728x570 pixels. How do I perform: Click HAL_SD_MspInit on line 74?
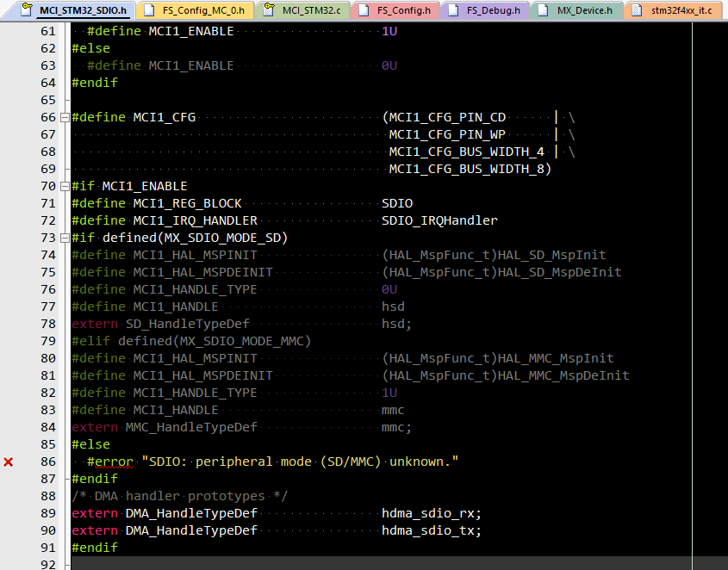click(551, 255)
